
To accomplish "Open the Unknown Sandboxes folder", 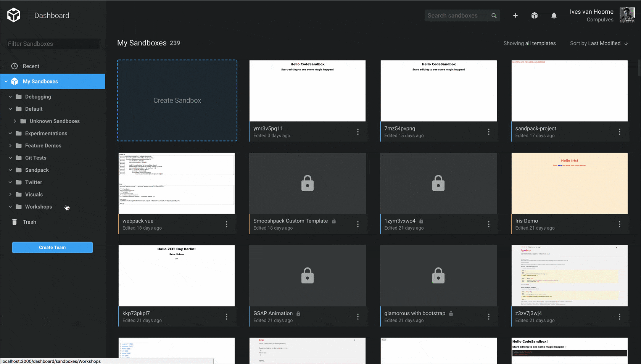I will (x=54, y=121).
